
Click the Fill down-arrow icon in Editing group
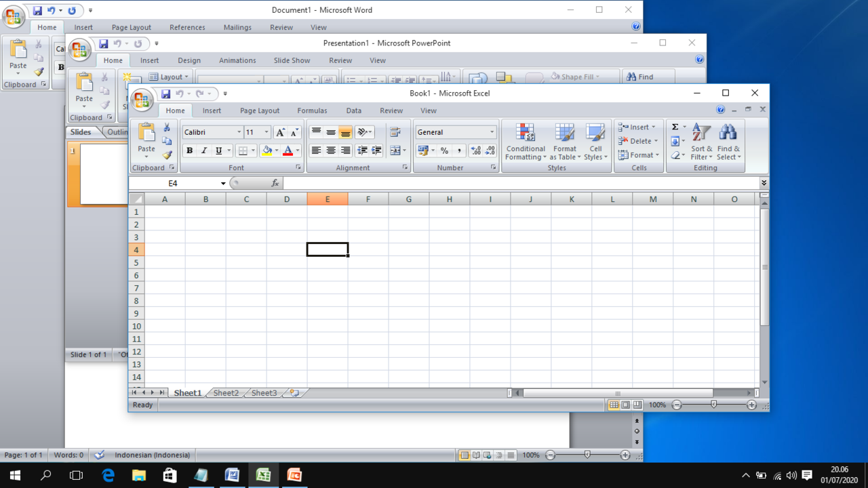pyautogui.click(x=675, y=141)
